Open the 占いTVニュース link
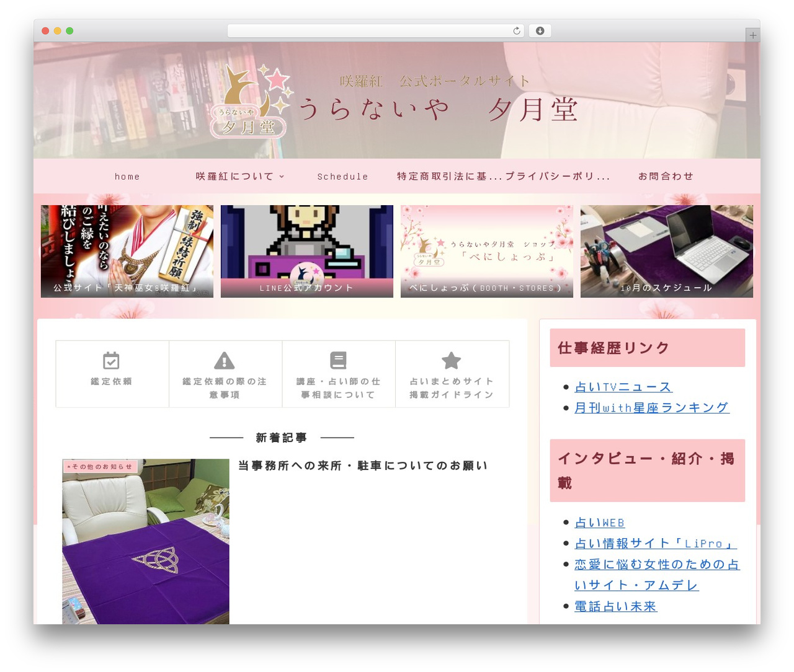This screenshot has width=794, height=672. click(623, 387)
